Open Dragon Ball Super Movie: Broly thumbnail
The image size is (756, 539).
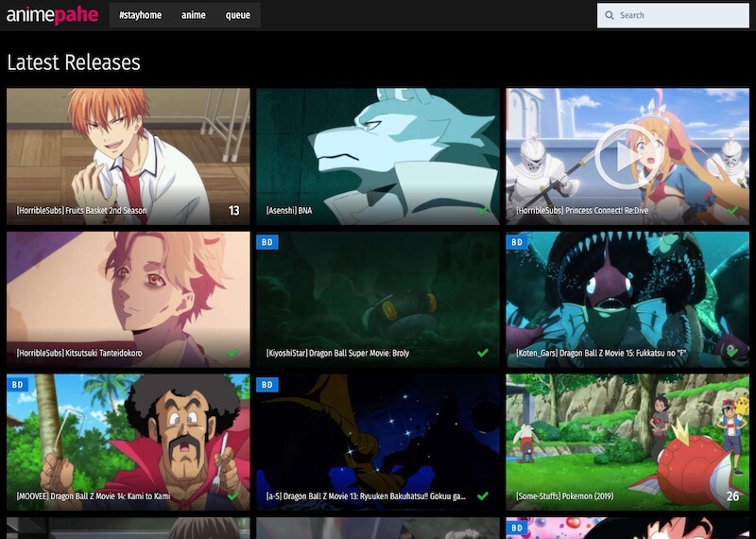[x=378, y=299]
